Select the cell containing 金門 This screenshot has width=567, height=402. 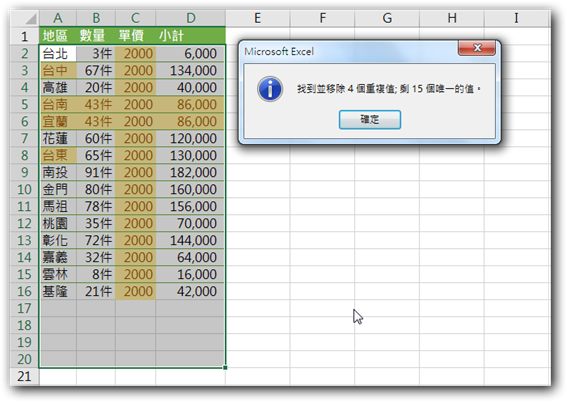(58, 189)
